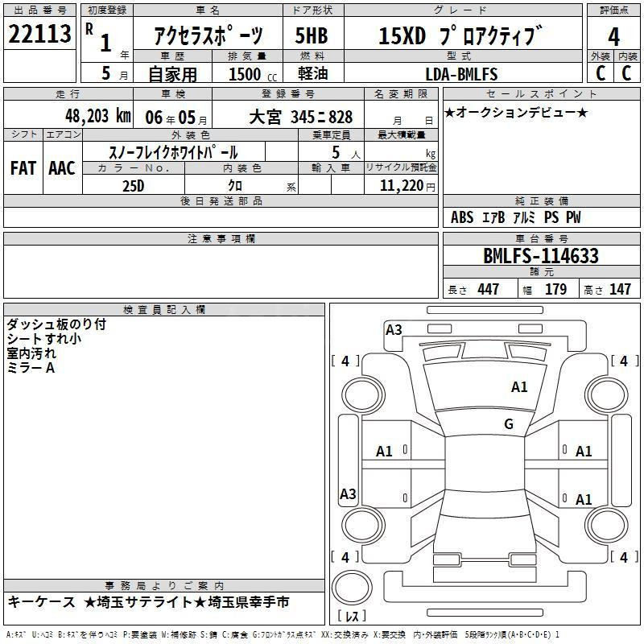644x644 pixels.
Task: Select the chassis number BMLFS-114633
Action: (541, 256)
